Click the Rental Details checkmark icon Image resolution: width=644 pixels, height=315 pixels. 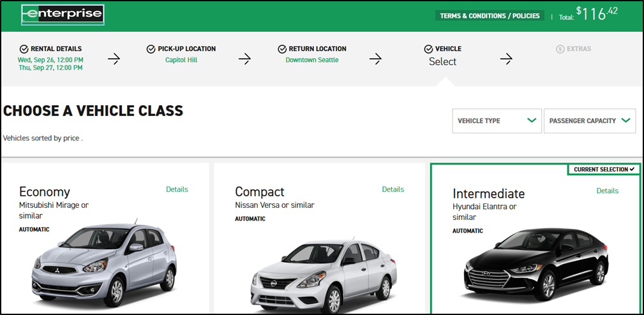pyautogui.click(x=24, y=49)
